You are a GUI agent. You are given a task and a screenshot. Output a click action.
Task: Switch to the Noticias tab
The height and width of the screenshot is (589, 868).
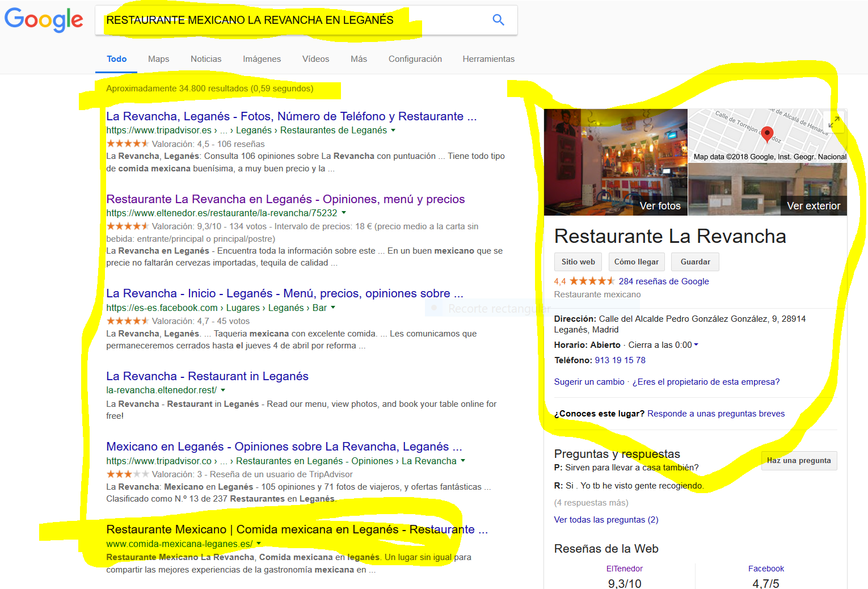pyautogui.click(x=206, y=59)
